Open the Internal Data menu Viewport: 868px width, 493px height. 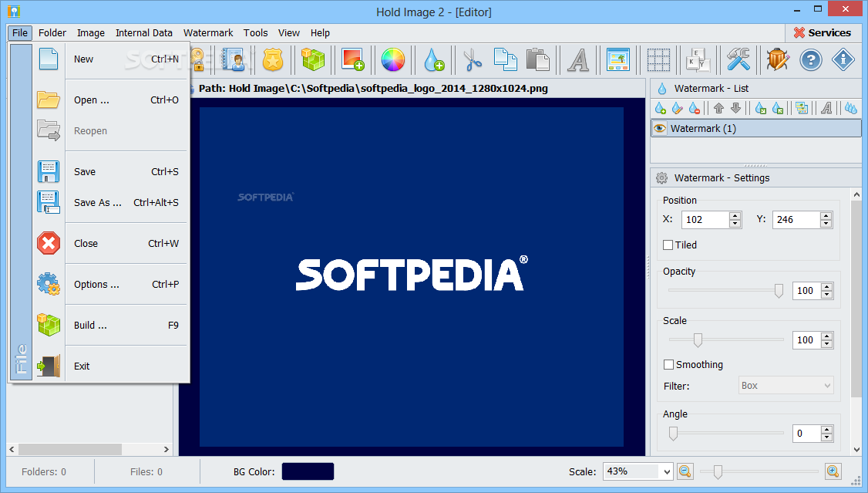[x=144, y=32]
